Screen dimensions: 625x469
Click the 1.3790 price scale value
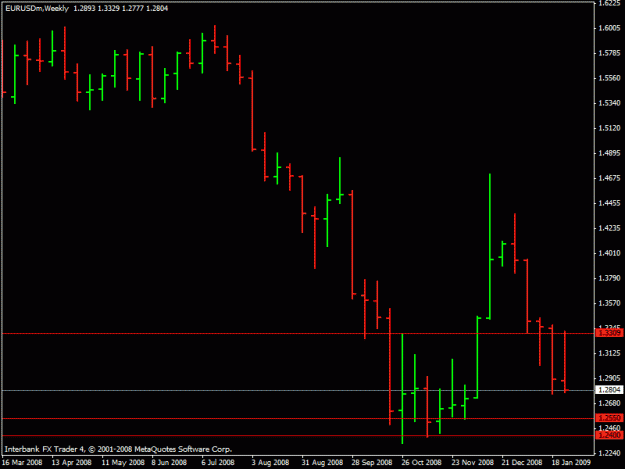pyautogui.click(x=609, y=278)
